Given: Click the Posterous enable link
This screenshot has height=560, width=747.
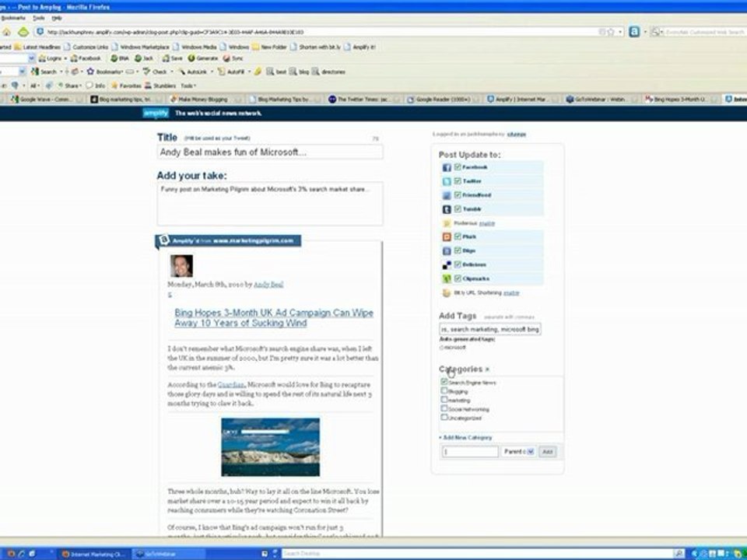Looking at the screenshot, I should (x=486, y=223).
